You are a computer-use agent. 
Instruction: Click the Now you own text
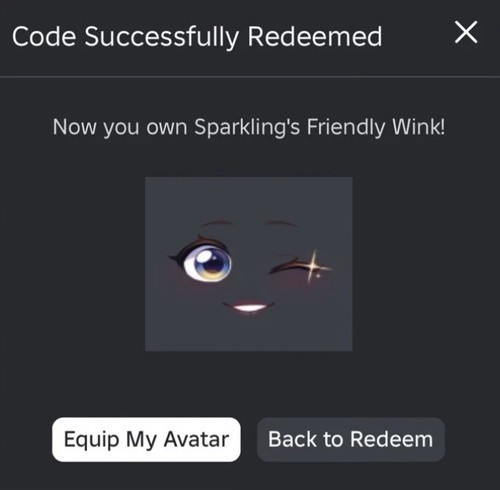[x=120, y=128]
